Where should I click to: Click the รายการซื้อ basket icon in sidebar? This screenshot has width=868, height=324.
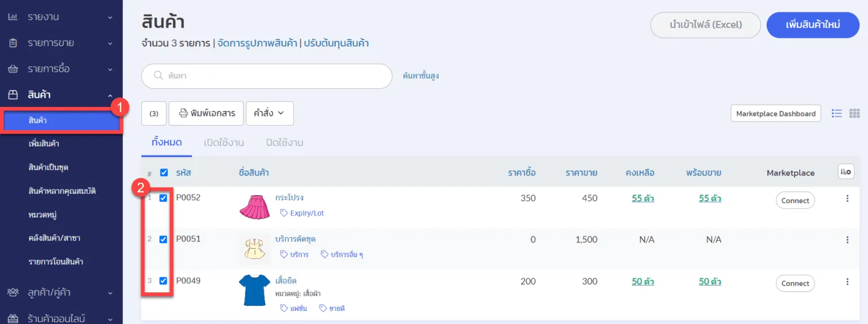tap(12, 69)
